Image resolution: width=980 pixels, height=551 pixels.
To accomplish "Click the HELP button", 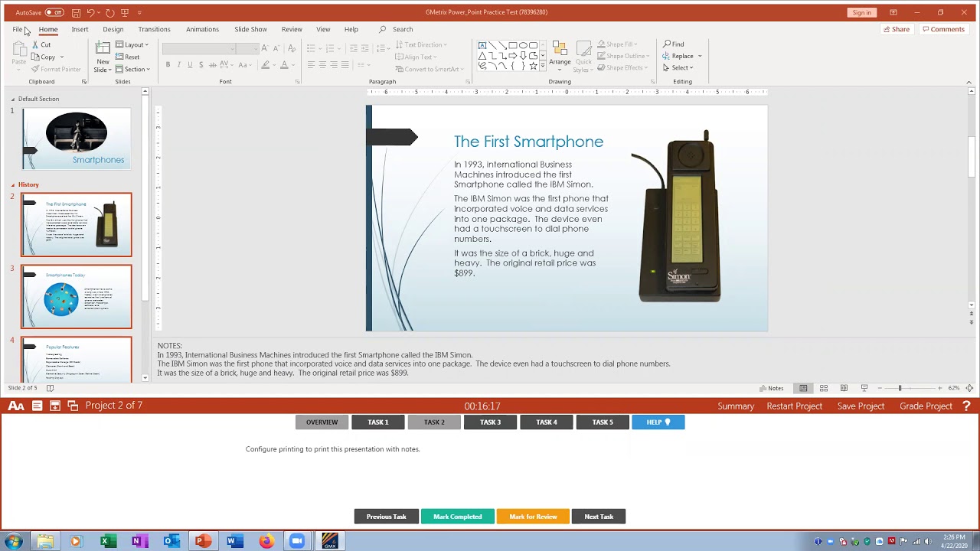I will tap(658, 422).
